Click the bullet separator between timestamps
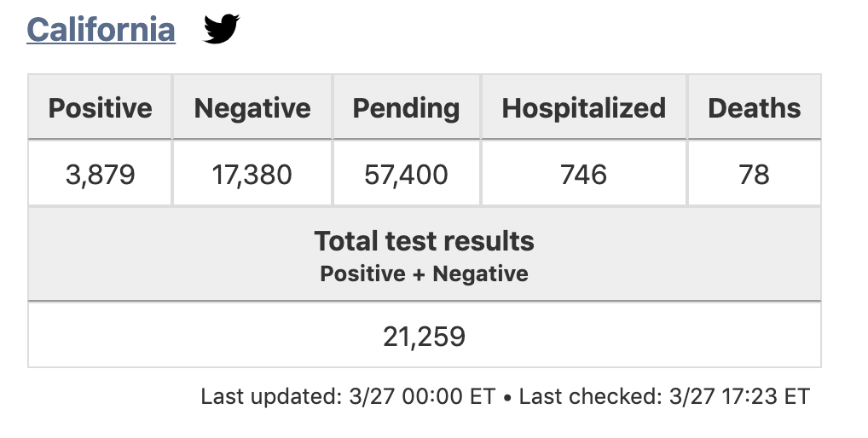This screenshot has width=868, height=438. pyautogui.click(x=507, y=398)
